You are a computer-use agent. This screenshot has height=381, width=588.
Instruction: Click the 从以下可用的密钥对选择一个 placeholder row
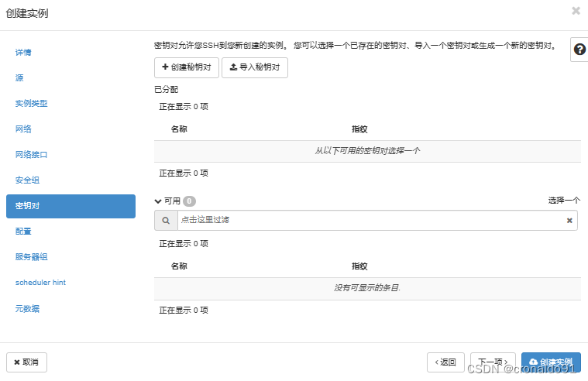(x=367, y=151)
